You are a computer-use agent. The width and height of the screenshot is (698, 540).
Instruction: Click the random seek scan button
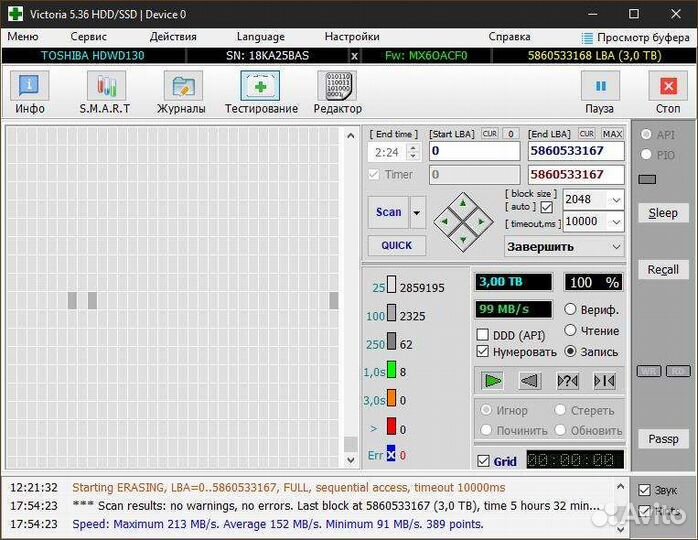point(568,381)
